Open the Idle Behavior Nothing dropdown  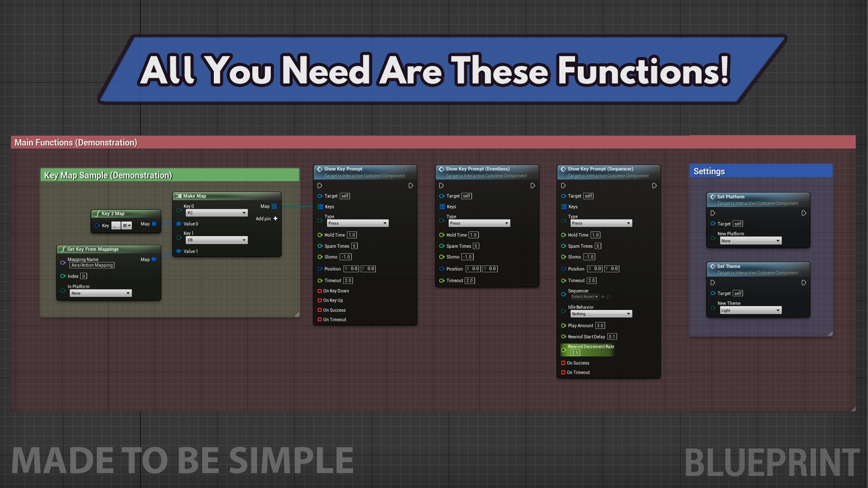pos(601,314)
